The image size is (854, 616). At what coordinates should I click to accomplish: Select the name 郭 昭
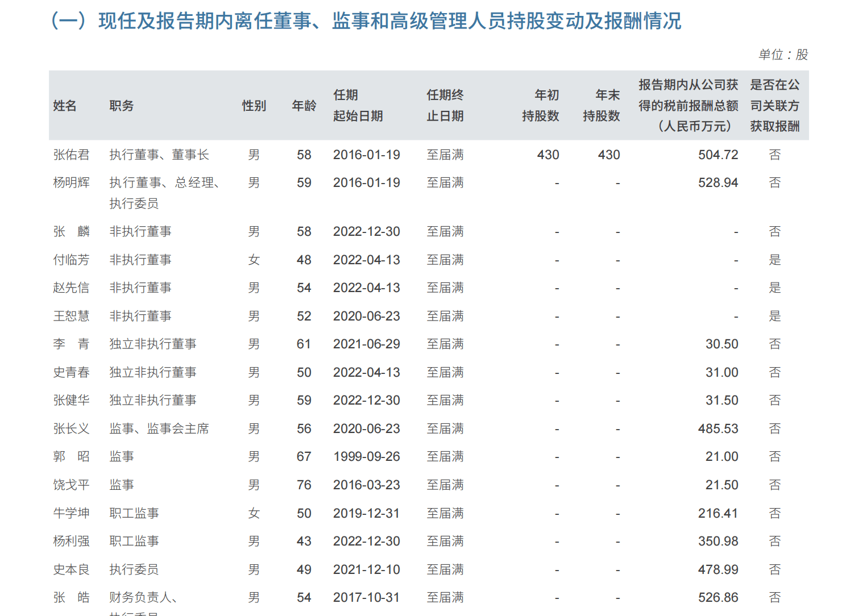point(71,456)
